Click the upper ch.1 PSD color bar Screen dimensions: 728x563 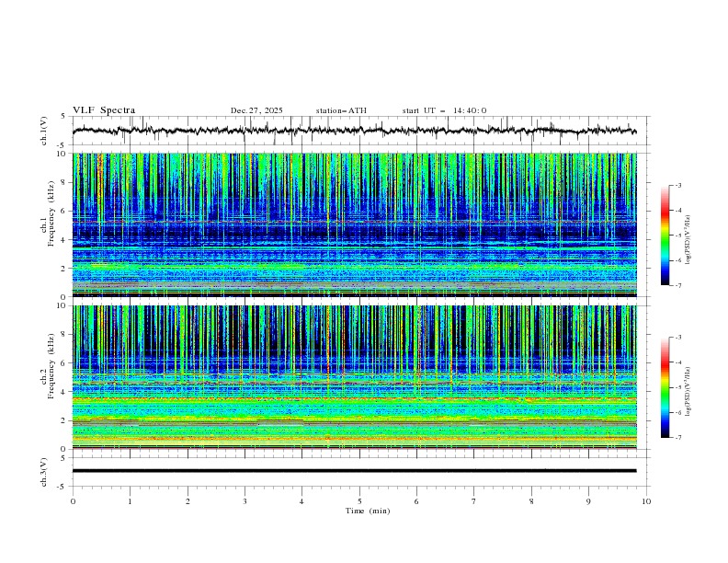[x=665, y=236]
